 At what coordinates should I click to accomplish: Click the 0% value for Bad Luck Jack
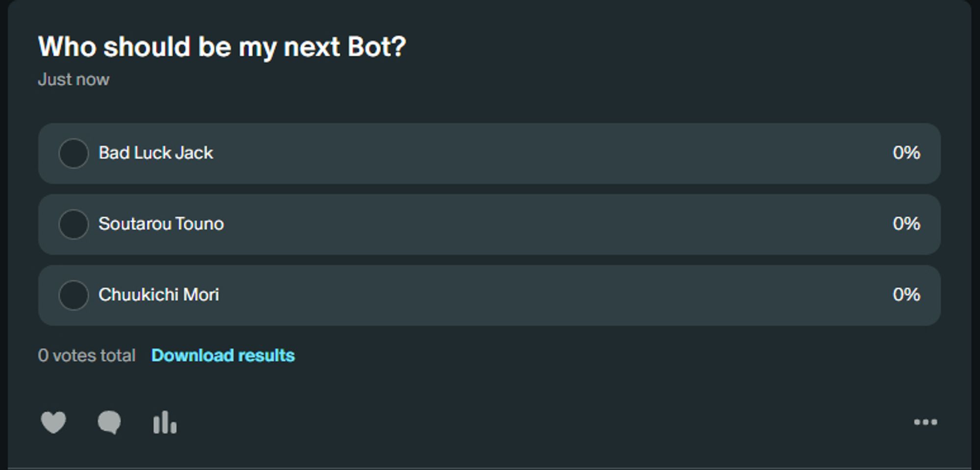coord(906,153)
